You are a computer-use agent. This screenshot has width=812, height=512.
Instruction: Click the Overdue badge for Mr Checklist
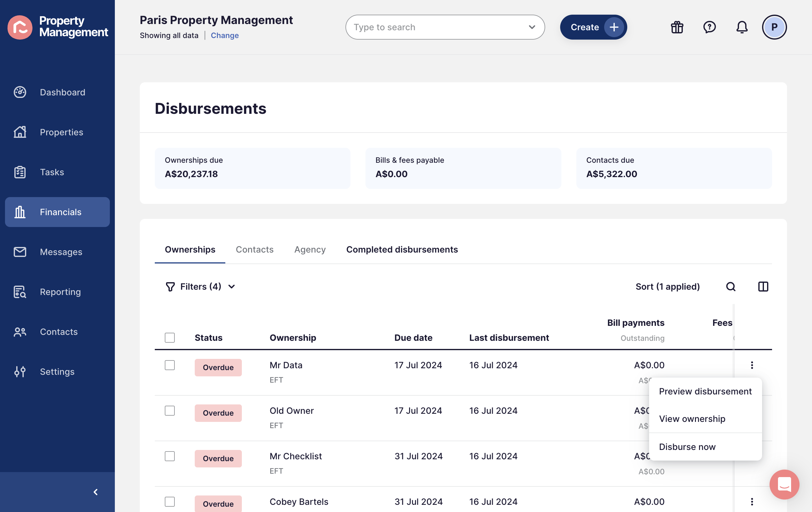click(218, 458)
